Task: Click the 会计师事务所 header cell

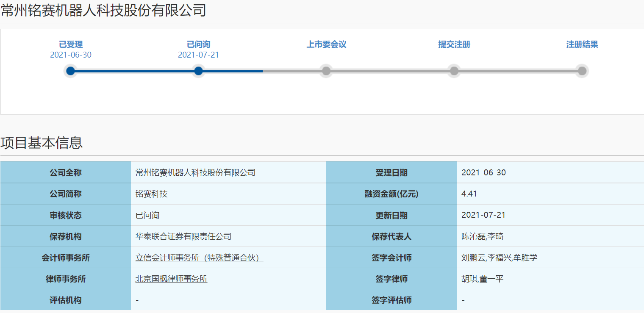Action: (66, 258)
